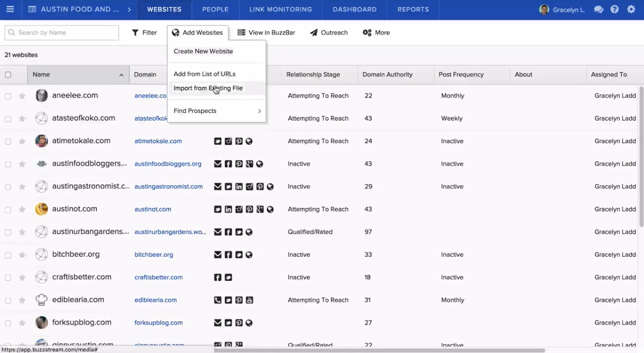Screen dimensions: 644x353
Task: Open the More actions dropdown
Action: pyautogui.click(x=376, y=32)
